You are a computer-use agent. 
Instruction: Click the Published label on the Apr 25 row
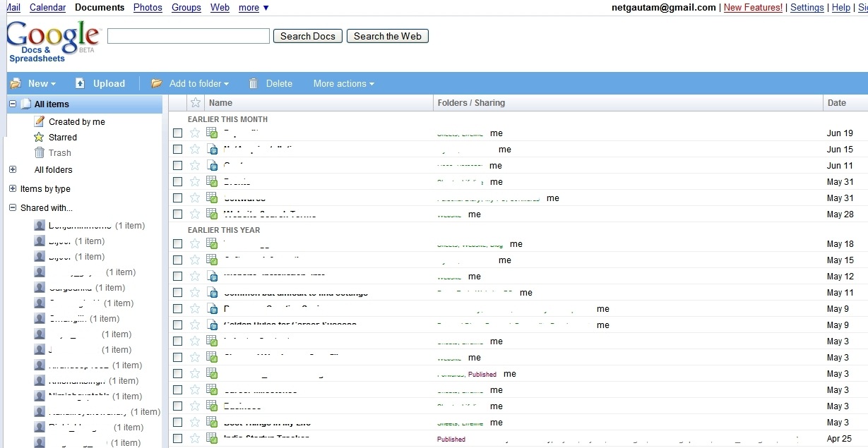tap(451, 439)
